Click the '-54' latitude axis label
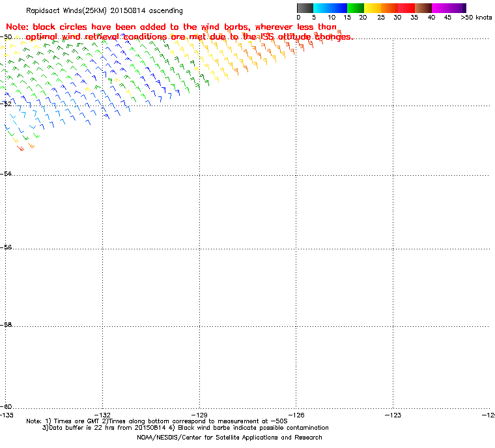Image resolution: width=495 pixels, height=448 pixels. [x=6, y=174]
